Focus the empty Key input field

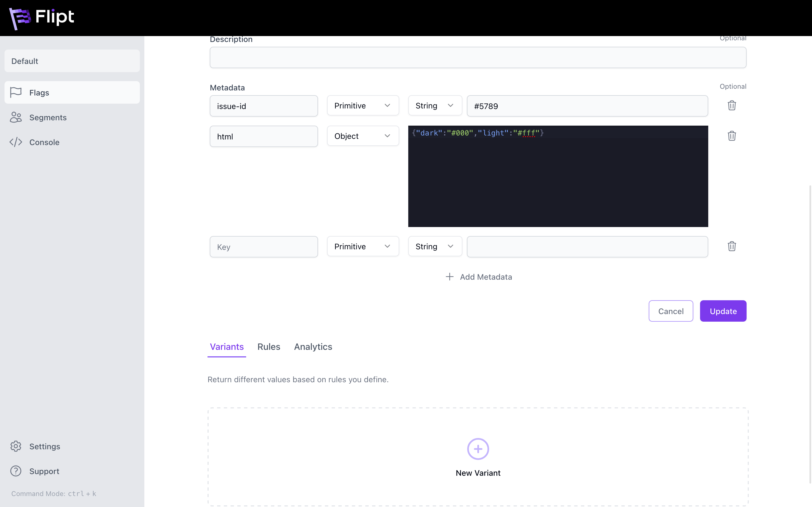point(263,247)
